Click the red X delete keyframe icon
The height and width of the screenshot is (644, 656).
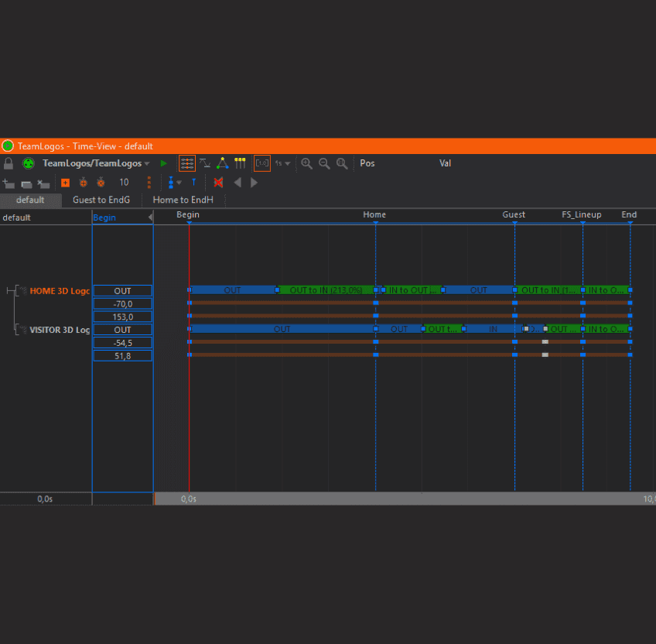point(218,183)
